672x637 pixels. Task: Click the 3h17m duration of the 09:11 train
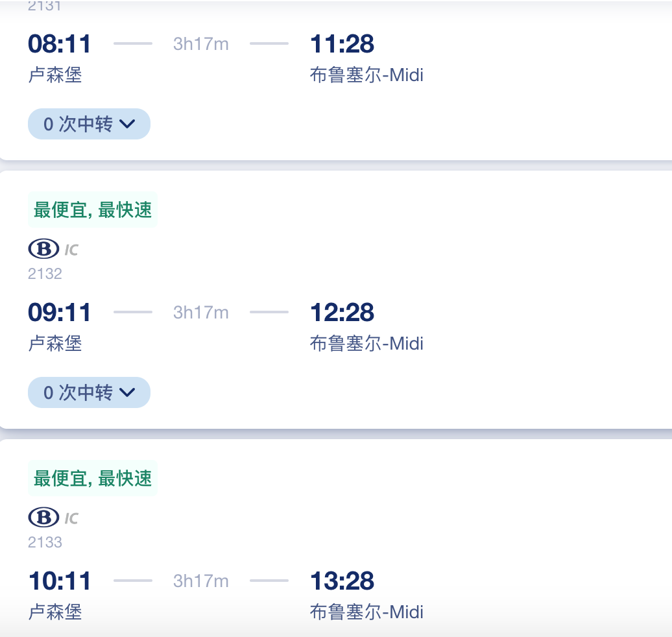[201, 313]
